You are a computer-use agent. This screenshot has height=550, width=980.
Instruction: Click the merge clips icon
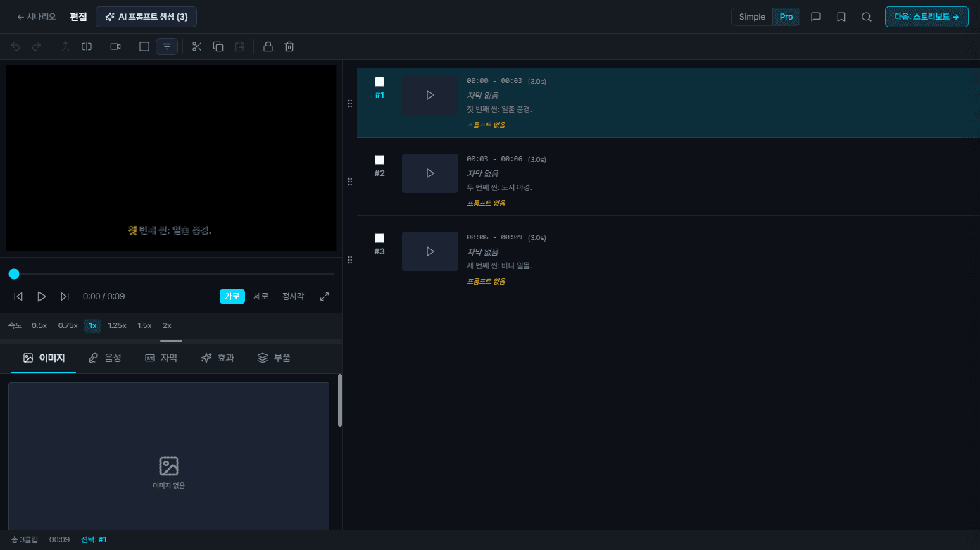[x=65, y=46]
